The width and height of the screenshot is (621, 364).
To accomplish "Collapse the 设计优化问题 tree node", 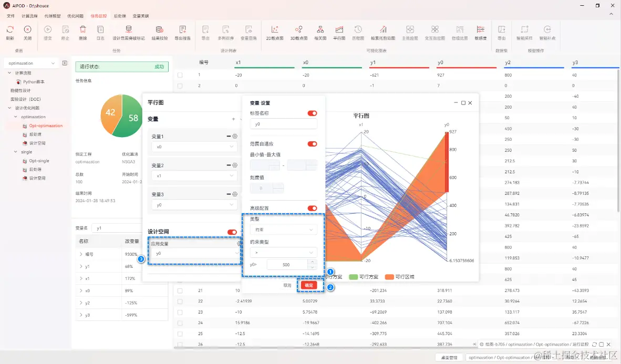I will pyautogui.click(x=9, y=108).
